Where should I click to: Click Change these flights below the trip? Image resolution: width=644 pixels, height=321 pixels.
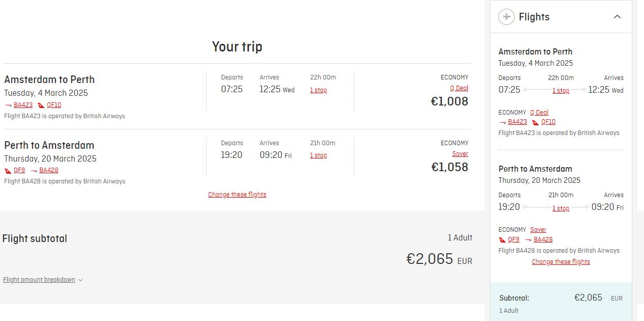coord(237,195)
